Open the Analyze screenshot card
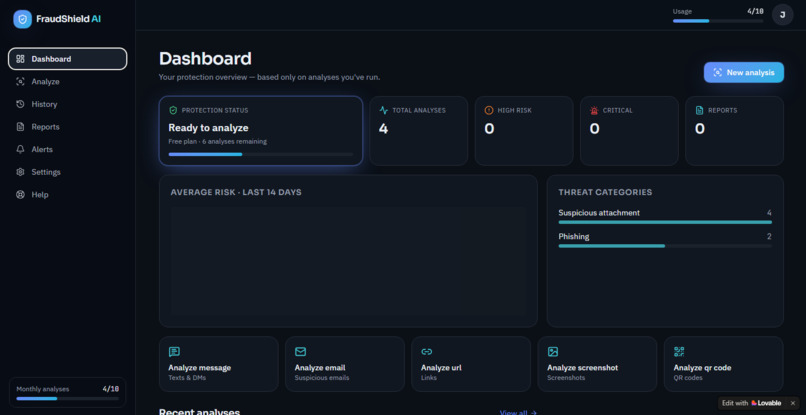This screenshot has width=806, height=415. 597,364
